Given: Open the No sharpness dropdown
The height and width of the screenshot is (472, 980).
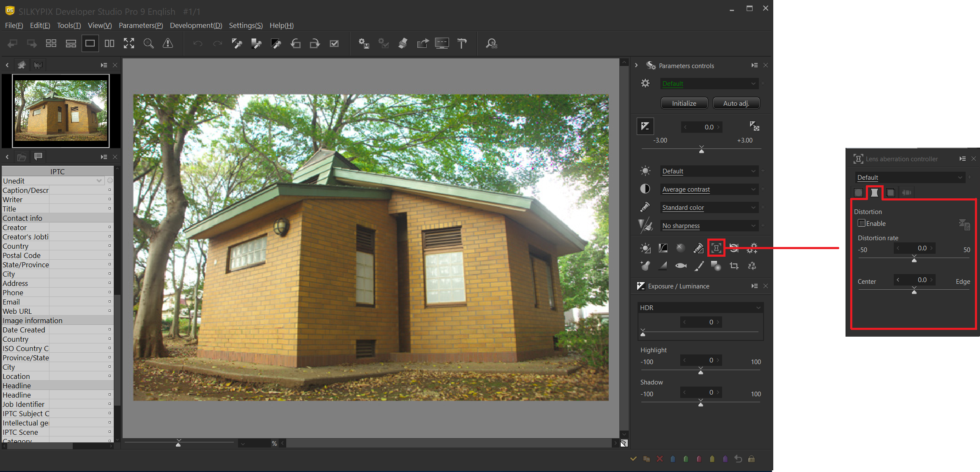Looking at the screenshot, I should [x=709, y=226].
